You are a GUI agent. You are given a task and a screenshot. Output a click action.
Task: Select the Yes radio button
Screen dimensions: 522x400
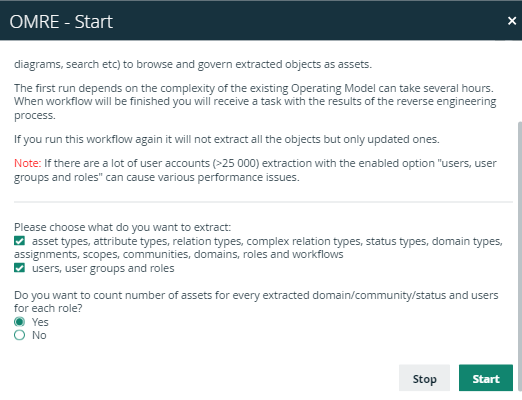pos(19,322)
